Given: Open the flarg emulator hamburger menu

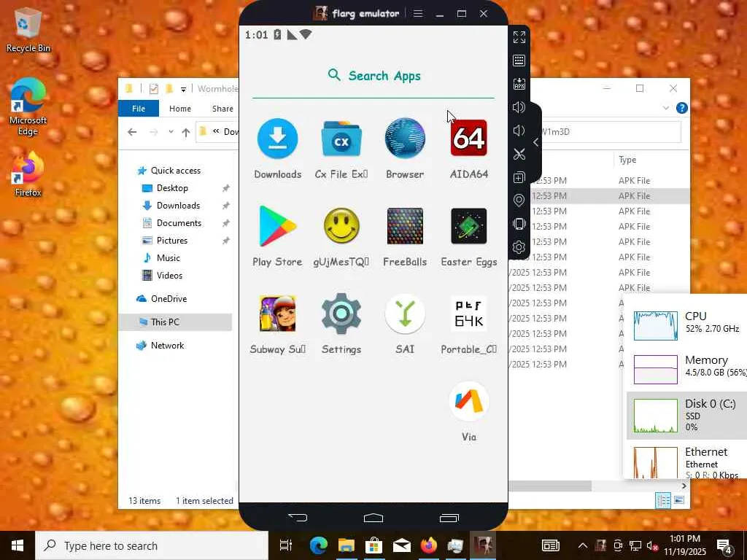Looking at the screenshot, I should click(418, 13).
